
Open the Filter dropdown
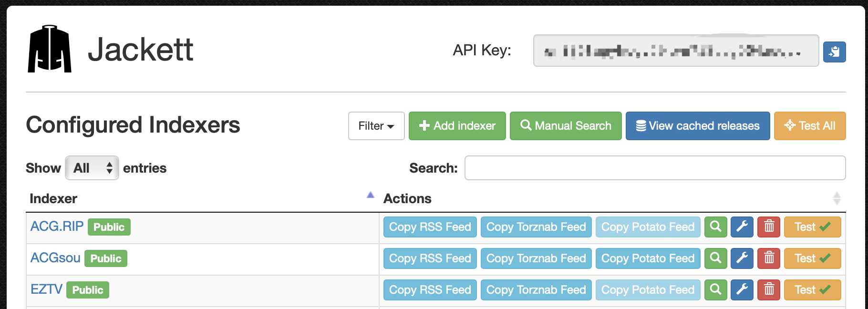click(x=376, y=126)
